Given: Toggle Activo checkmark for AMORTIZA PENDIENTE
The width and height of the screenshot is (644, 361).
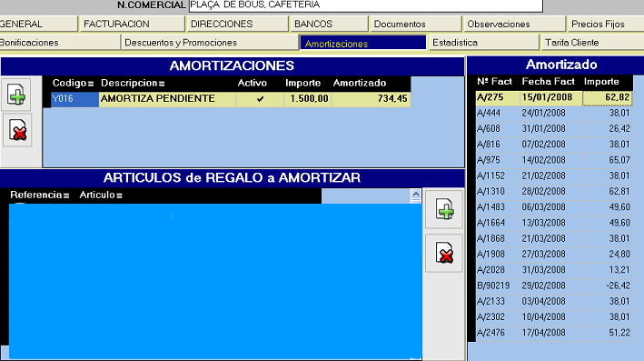Looking at the screenshot, I should tap(260, 99).
